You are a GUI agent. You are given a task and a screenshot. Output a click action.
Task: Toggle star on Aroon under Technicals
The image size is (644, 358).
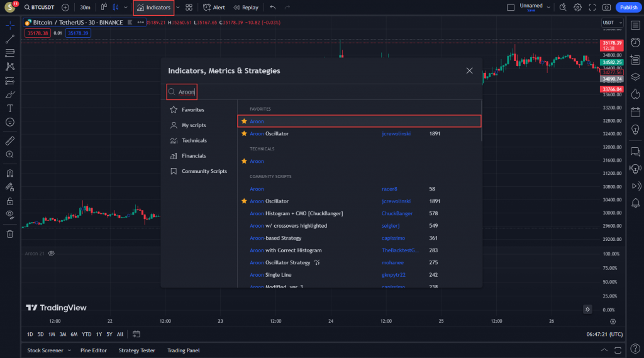(244, 162)
